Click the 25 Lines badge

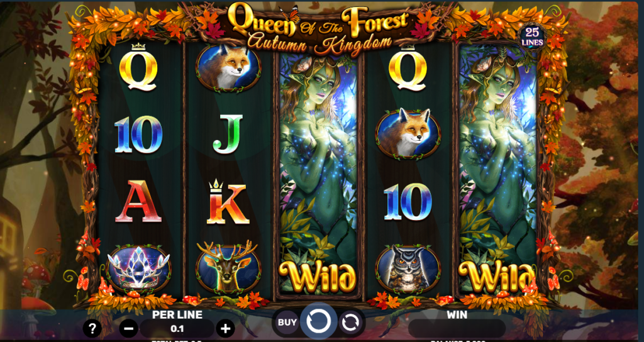[532, 37]
